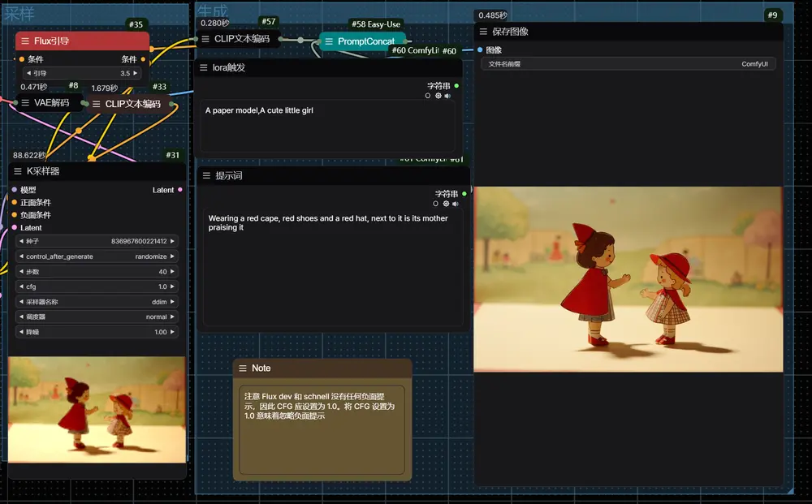Open the Flux引导 node menu icon
The height and width of the screenshot is (504, 812).
click(x=25, y=41)
